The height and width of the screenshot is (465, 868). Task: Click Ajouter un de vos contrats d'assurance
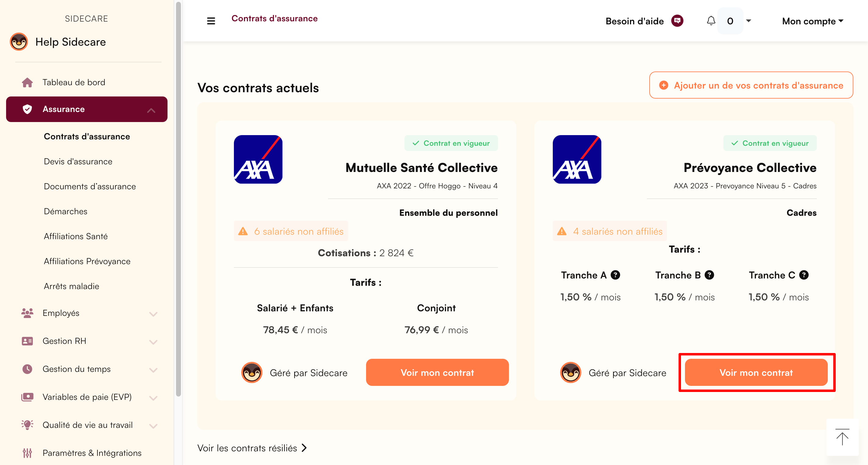[x=751, y=85]
